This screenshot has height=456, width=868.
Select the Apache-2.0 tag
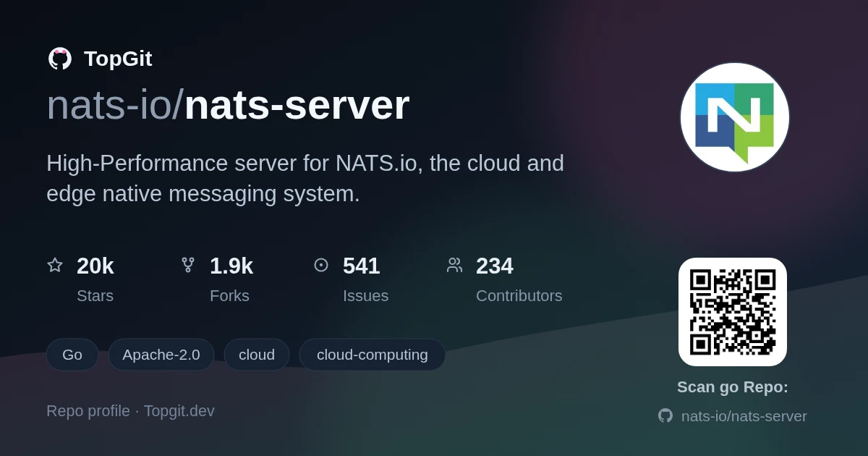161,355
